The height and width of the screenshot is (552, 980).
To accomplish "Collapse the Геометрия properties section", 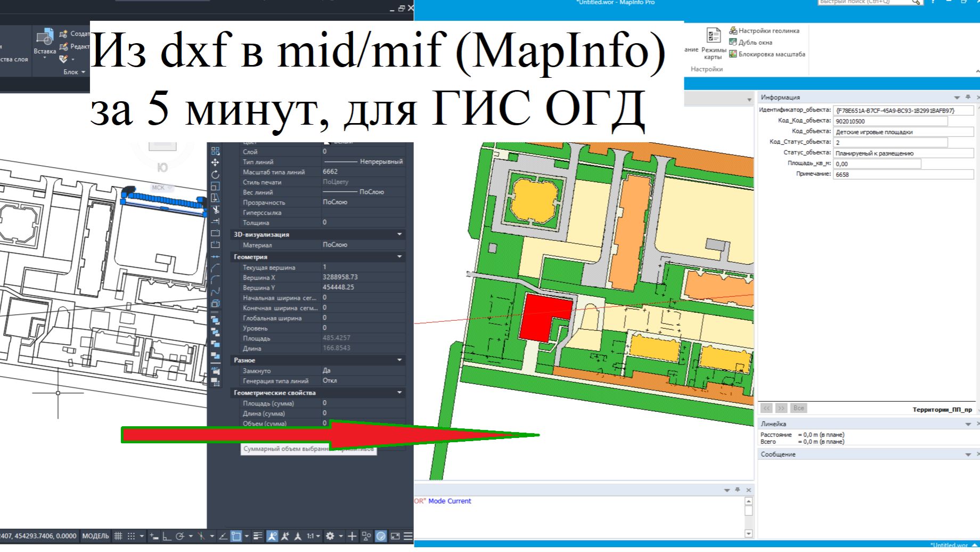I will pyautogui.click(x=399, y=257).
